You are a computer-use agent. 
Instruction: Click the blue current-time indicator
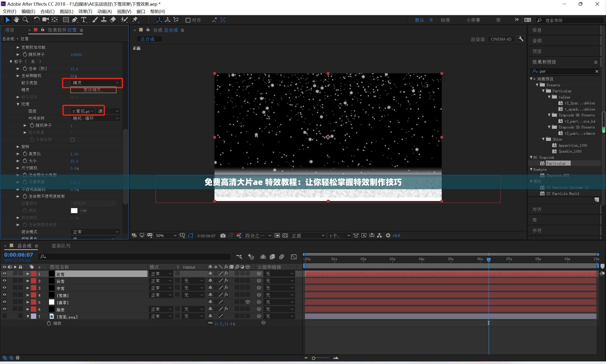click(x=489, y=260)
